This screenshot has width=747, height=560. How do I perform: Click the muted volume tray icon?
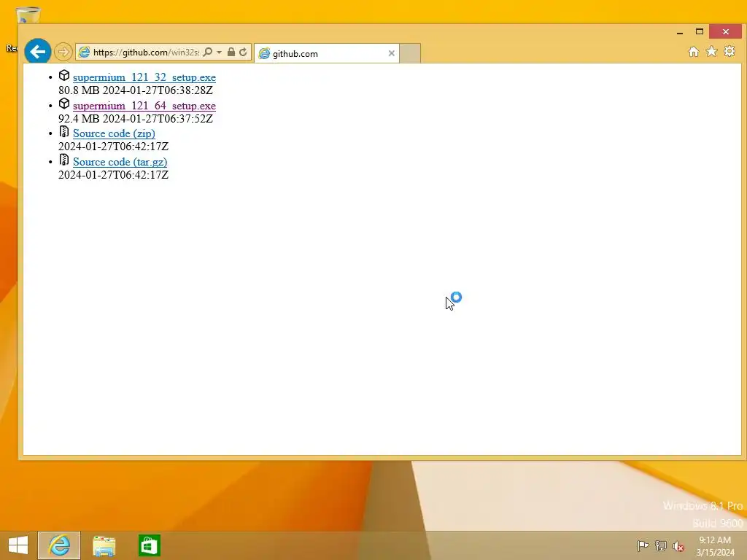click(678, 546)
